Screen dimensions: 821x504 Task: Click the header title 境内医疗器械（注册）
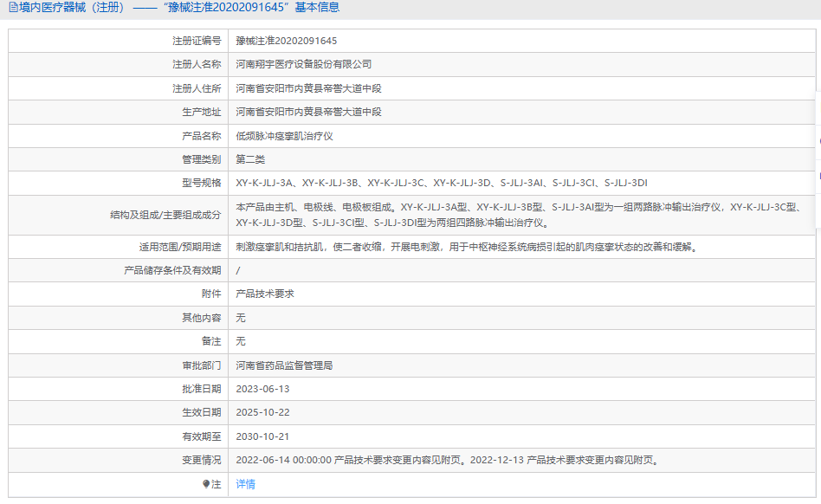pyautogui.click(x=71, y=7)
